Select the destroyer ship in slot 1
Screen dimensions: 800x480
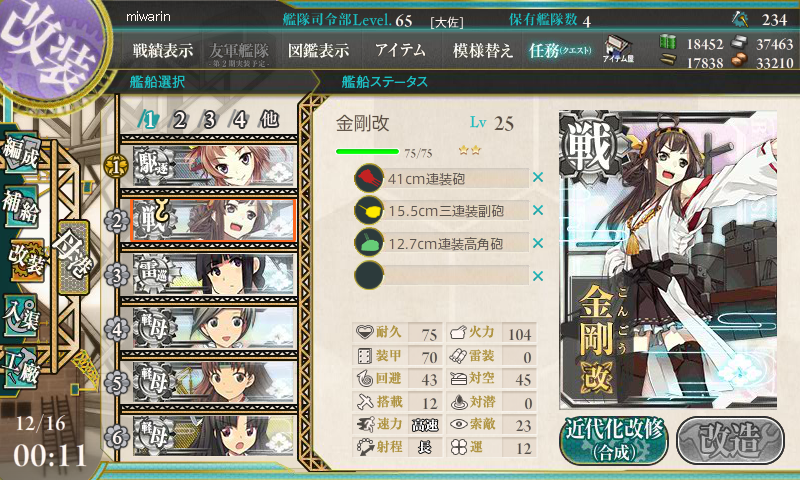coord(214,166)
